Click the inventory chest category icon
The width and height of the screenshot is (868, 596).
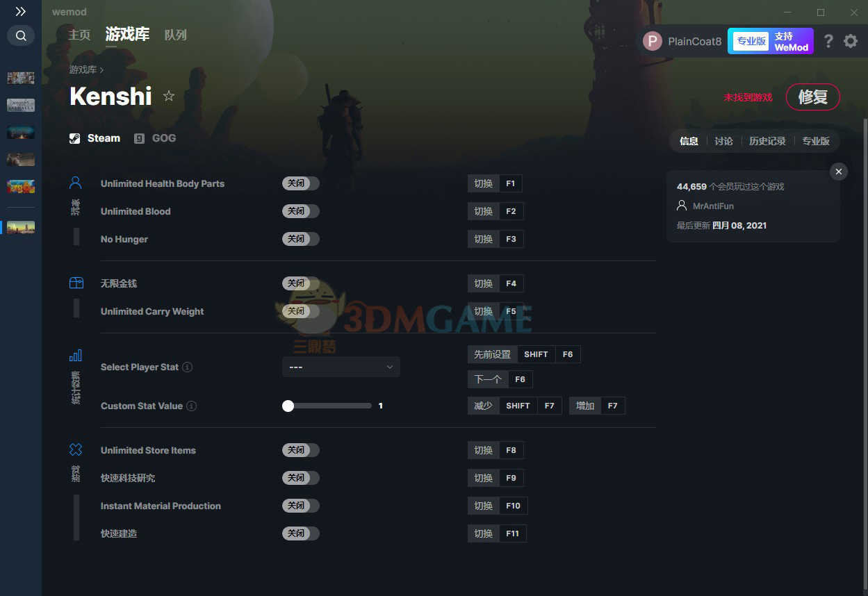coord(76,283)
